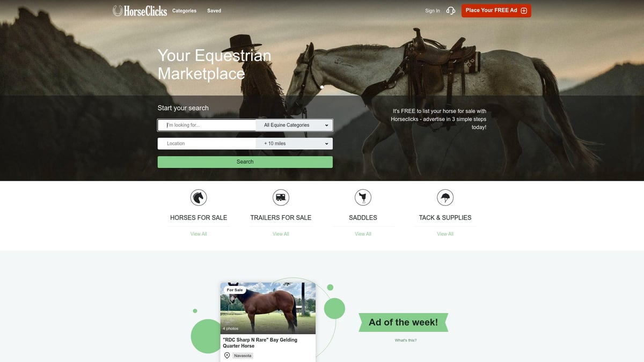The image size is (644, 362).
Task: Open the + 10 miles distance dropdown
Action: pyautogui.click(x=295, y=144)
